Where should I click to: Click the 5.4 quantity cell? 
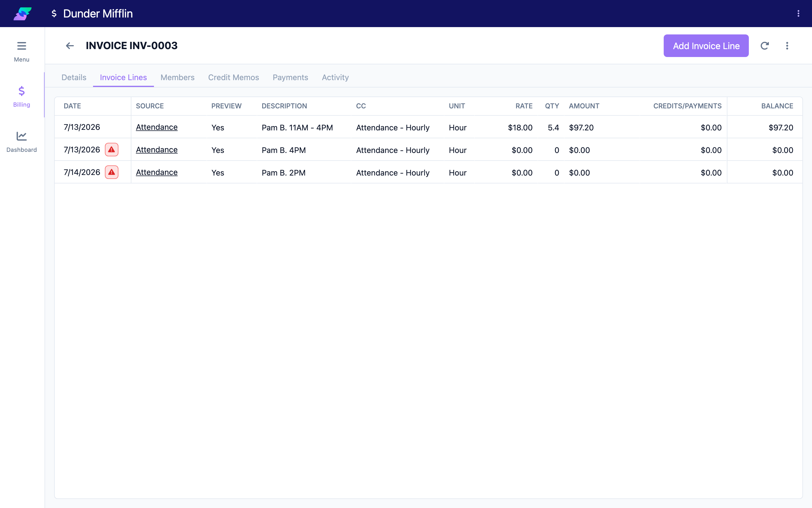point(553,128)
